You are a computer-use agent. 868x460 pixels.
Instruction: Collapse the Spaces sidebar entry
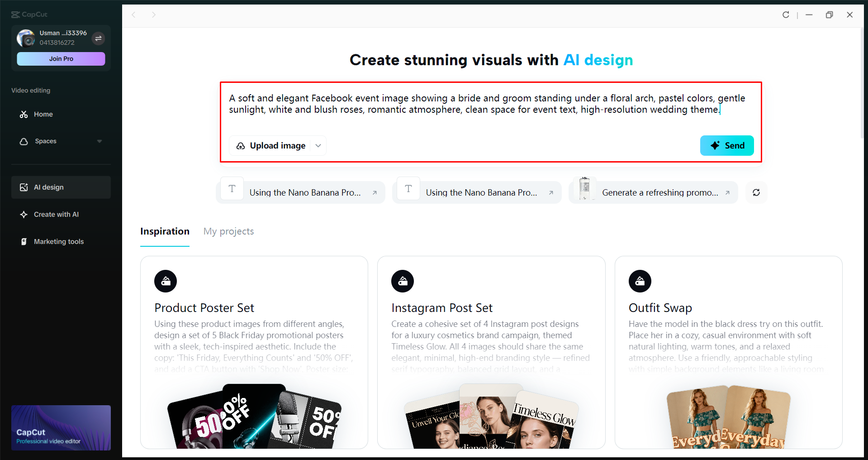(x=100, y=141)
